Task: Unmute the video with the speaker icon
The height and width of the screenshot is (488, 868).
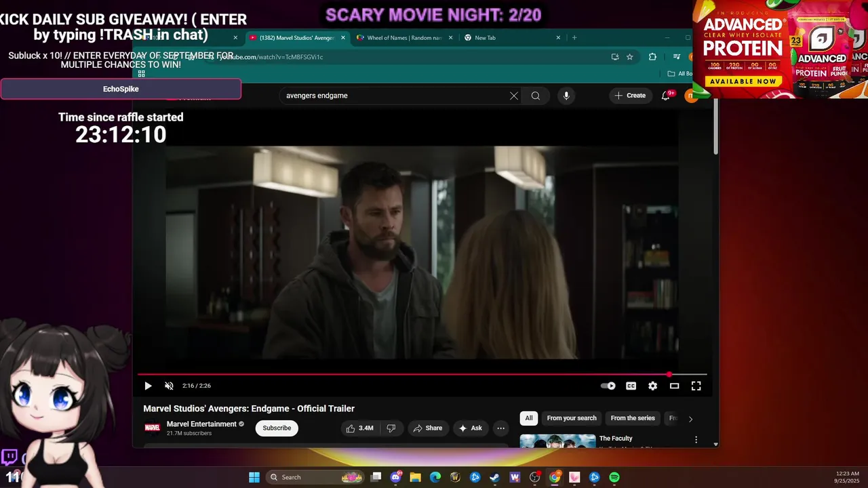Action: (169, 386)
